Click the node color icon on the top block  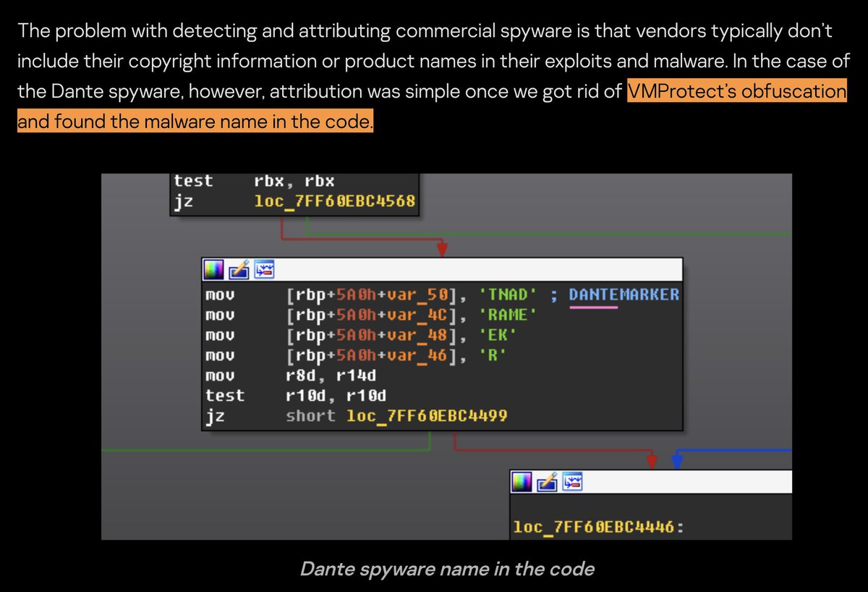[213, 269]
